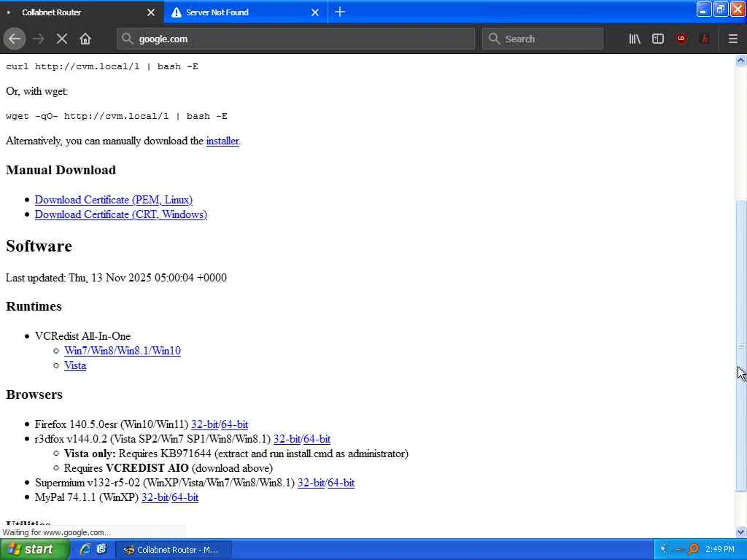Download Firefox 140.5.0esr 32-bit
Viewport: 747px width, 560px height.
204,424
